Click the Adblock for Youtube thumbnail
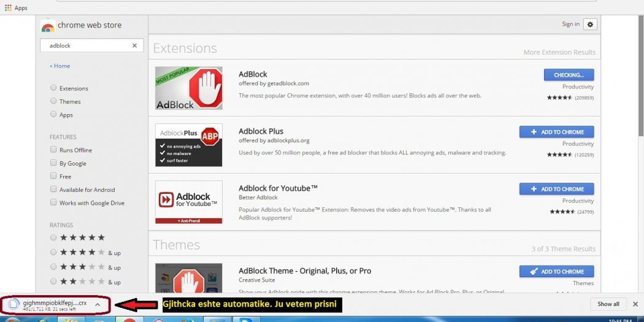The height and width of the screenshot is (322, 644). 188,202
